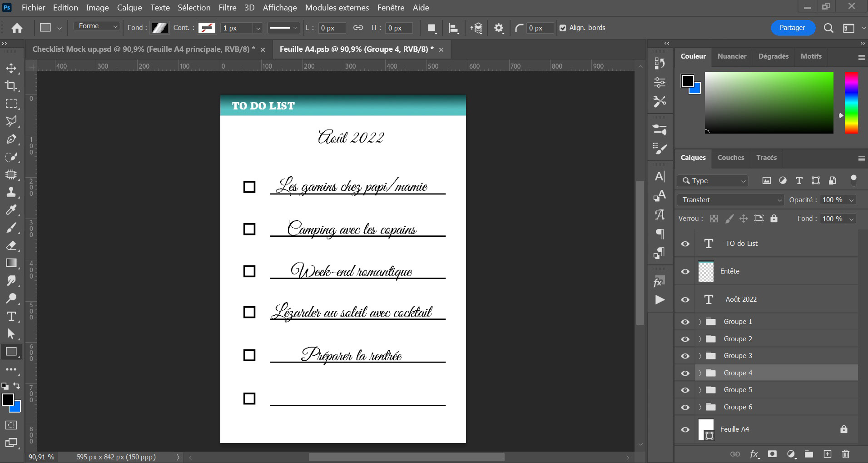The width and height of the screenshot is (868, 463).
Task: Hide the Feuille A4 layer
Action: pyautogui.click(x=685, y=429)
